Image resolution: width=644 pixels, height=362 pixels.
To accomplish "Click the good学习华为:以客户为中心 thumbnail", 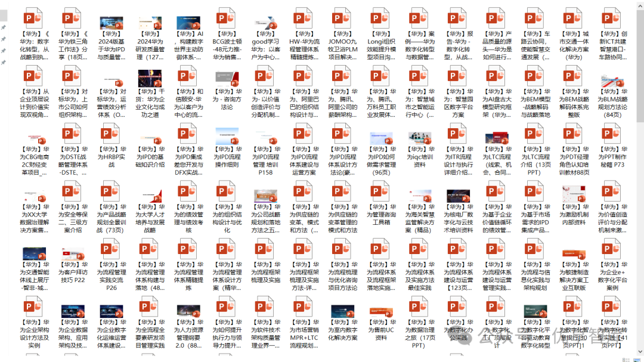I will 265,23.
